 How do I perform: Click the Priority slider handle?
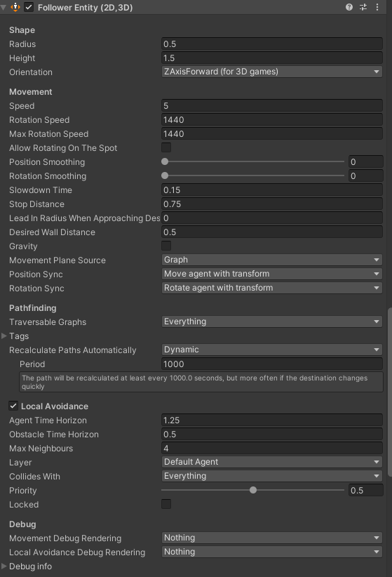click(x=253, y=490)
